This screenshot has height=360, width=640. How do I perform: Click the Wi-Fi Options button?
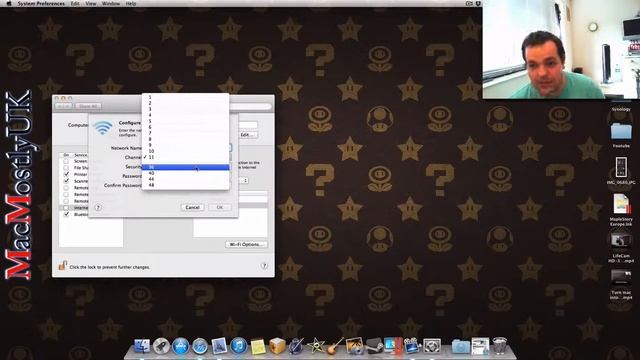click(x=247, y=244)
